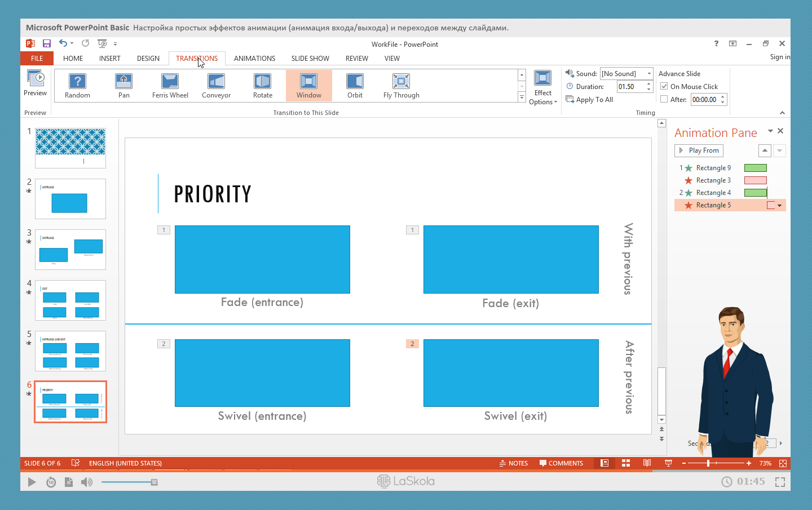The image size is (812, 510).
Task: Click Apply To All button
Action: tap(589, 100)
